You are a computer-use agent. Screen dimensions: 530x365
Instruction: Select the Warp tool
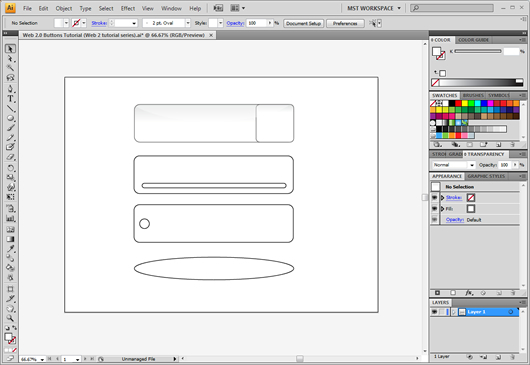point(10,187)
